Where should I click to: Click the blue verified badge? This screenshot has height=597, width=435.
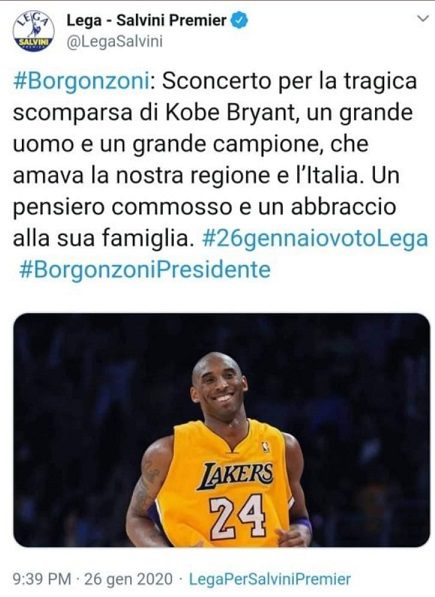[240, 20]
